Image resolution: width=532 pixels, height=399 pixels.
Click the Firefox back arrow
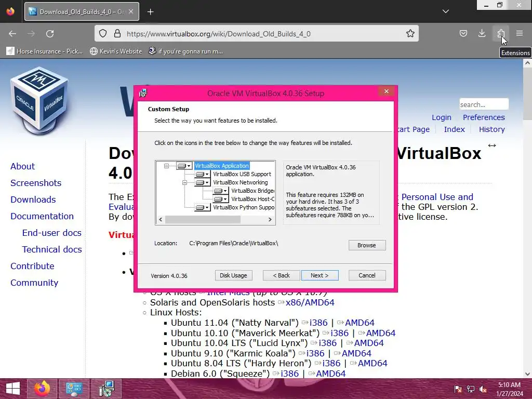(12, 34)
